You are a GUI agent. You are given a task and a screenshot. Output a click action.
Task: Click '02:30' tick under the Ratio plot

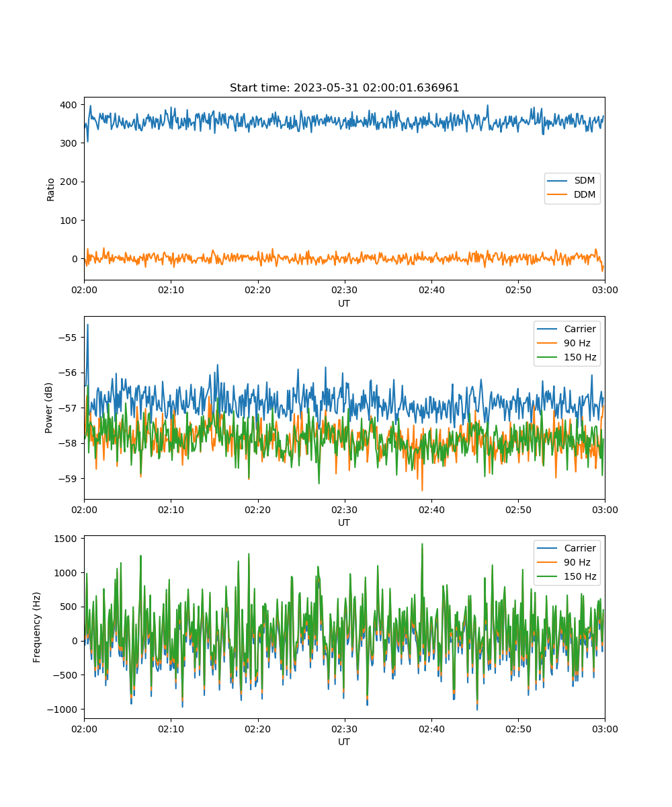[x=344, y=290]
